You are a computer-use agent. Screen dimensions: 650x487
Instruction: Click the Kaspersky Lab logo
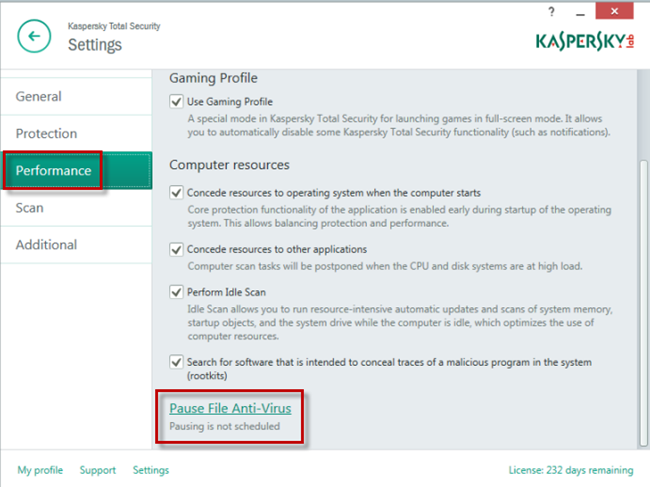click(x=585, y=41)
